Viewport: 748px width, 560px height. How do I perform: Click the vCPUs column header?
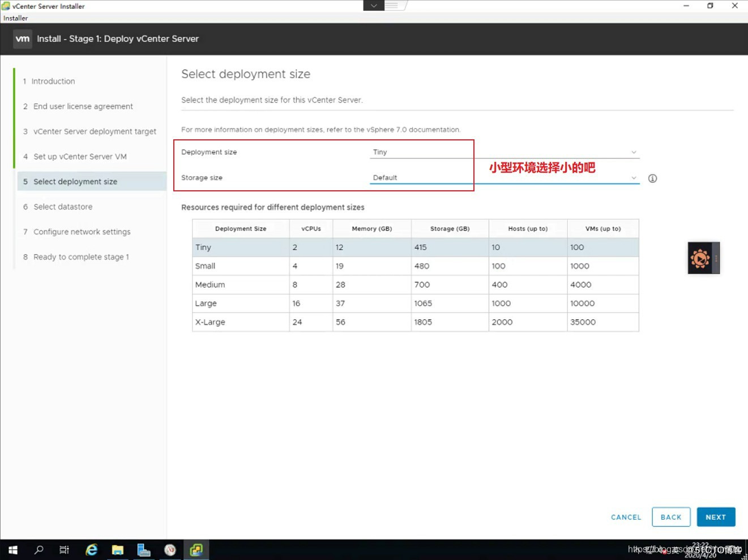311,229
